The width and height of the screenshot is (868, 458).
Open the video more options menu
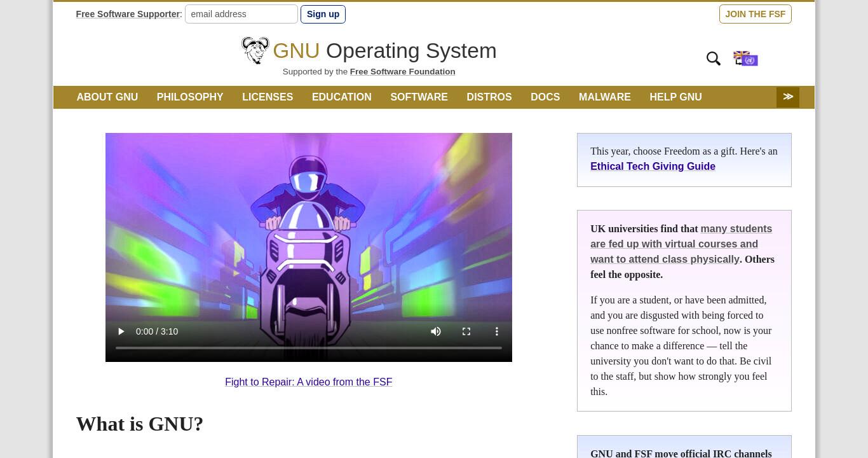click(x=497, y=331)
